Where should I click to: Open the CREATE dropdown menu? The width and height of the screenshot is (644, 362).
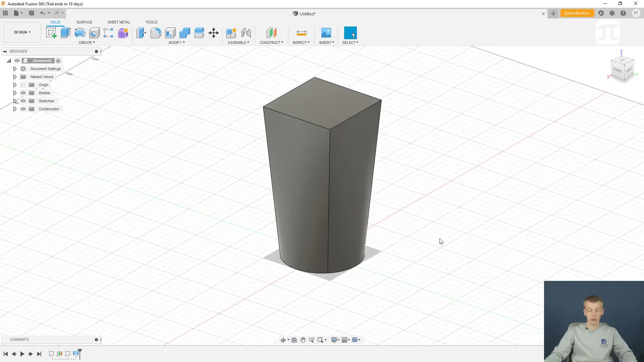[87, 43]
